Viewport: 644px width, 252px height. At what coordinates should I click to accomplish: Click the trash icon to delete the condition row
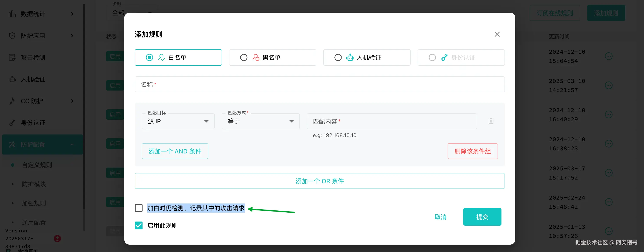[491, 121]
